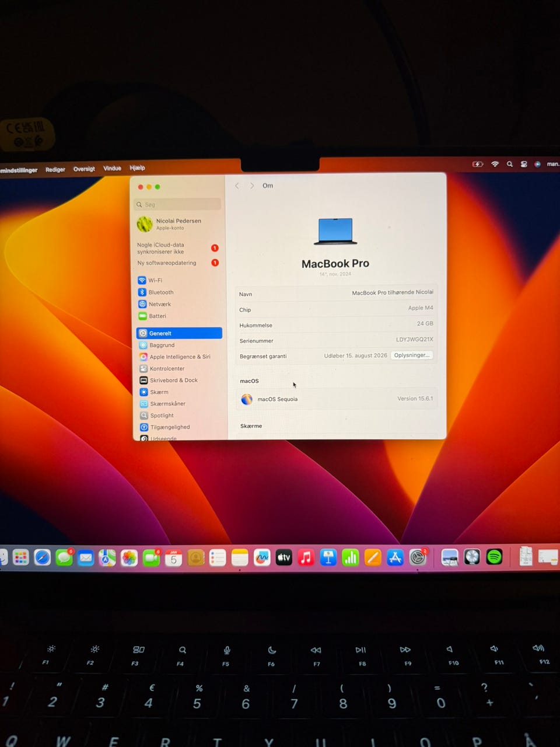Screen dimensions: 560x747
Task: Select Bluetooth in the settings sidebar
Action: click(179, 292)
